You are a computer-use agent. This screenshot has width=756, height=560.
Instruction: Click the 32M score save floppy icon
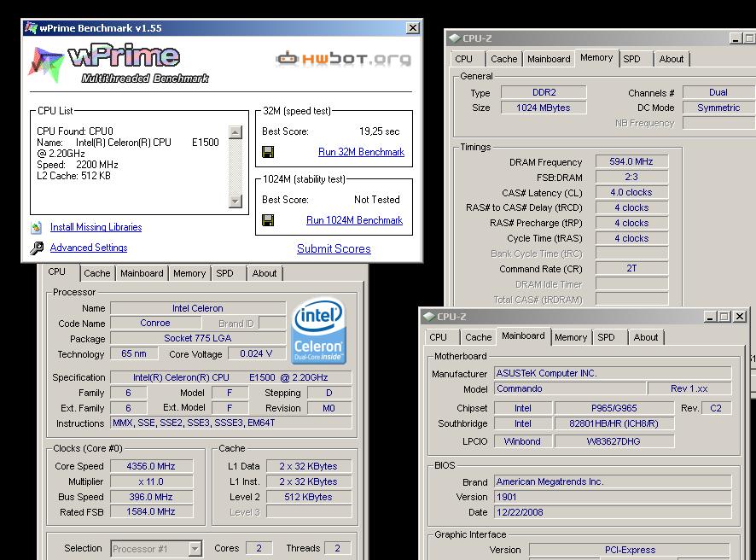point(268,152)
